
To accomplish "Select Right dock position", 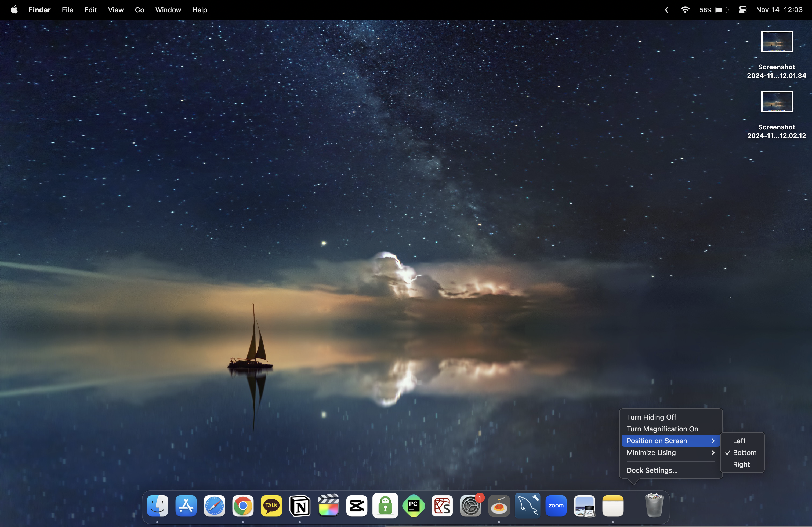I will click(x=741, y=464).
